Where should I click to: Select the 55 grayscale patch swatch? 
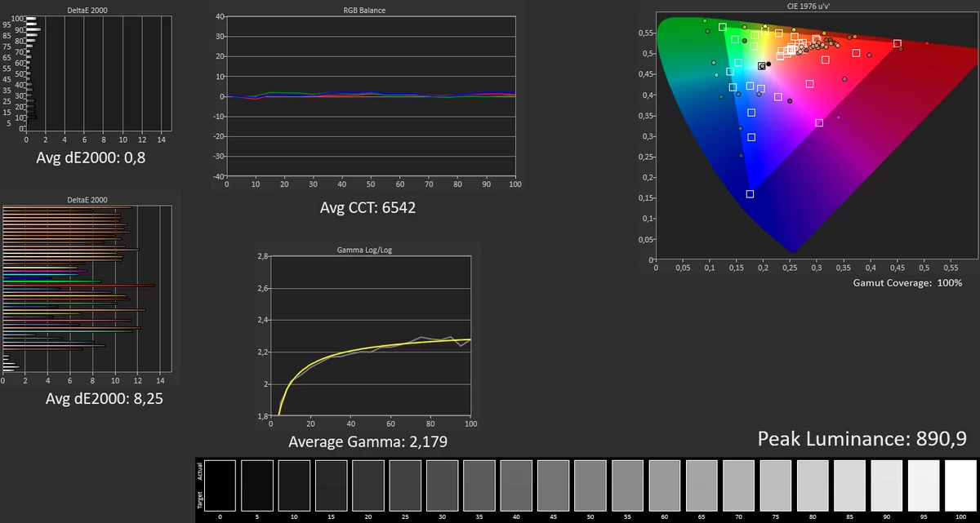(627, 485)
